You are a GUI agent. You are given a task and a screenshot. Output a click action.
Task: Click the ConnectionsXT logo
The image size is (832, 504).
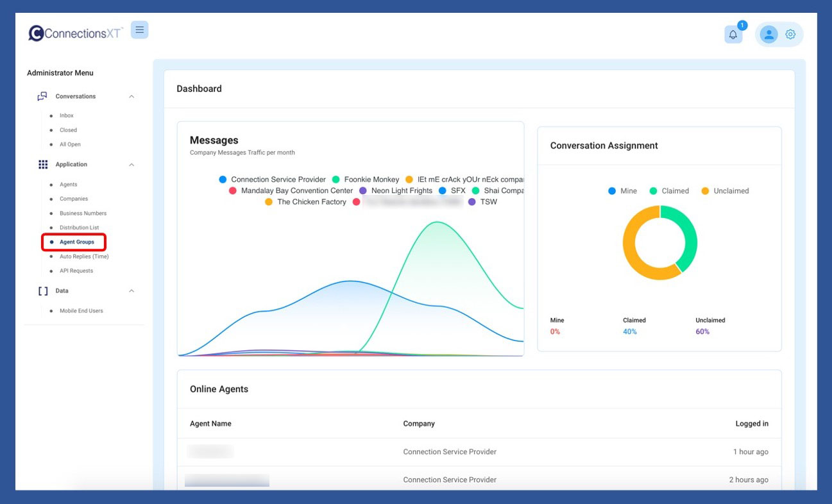point(76,33)
